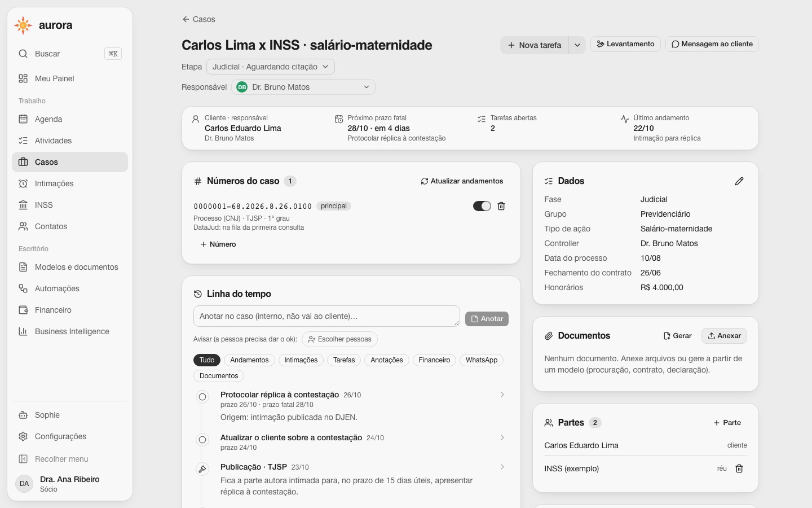Screen dimensions: 812x508
Task: Toggle the principal case number switch
Action: click(x=482, y=206)
